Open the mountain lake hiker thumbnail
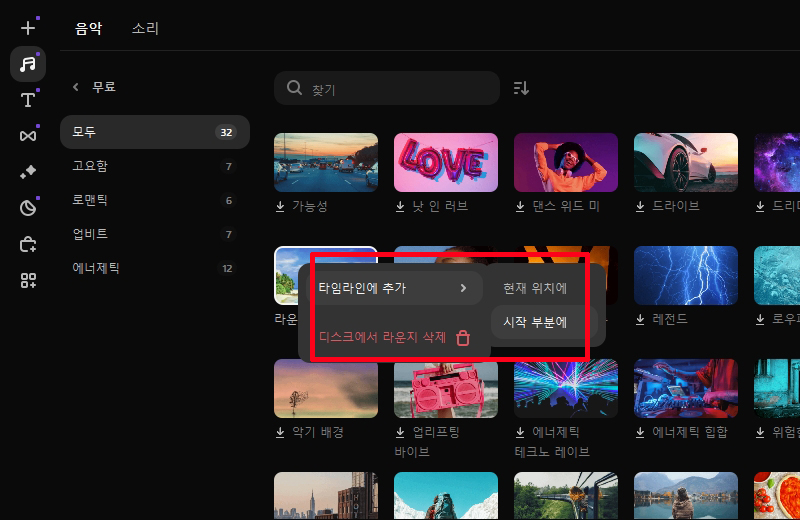 tap(686, 496)
